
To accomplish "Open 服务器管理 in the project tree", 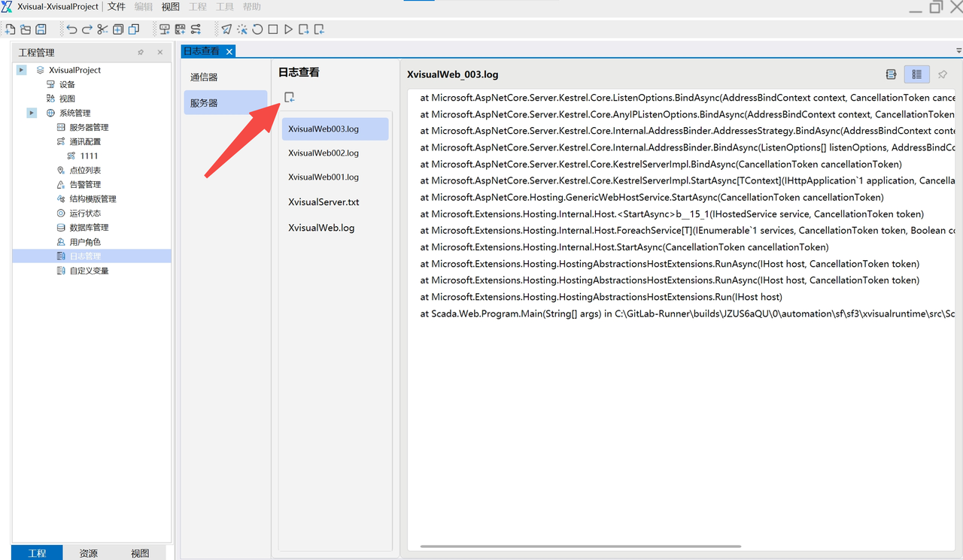I will pyautogui.click(x=90, y=127).
